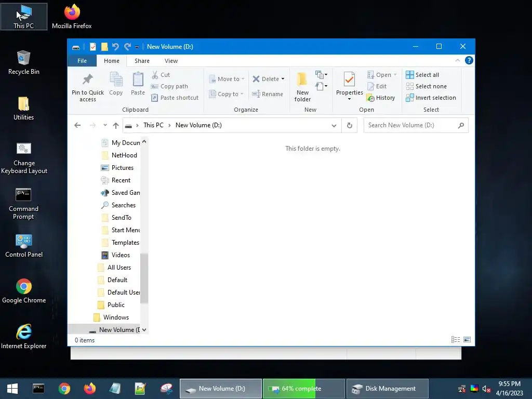Open the File menu tab
This screenshot has width=532, height=399.
[82, 61]
